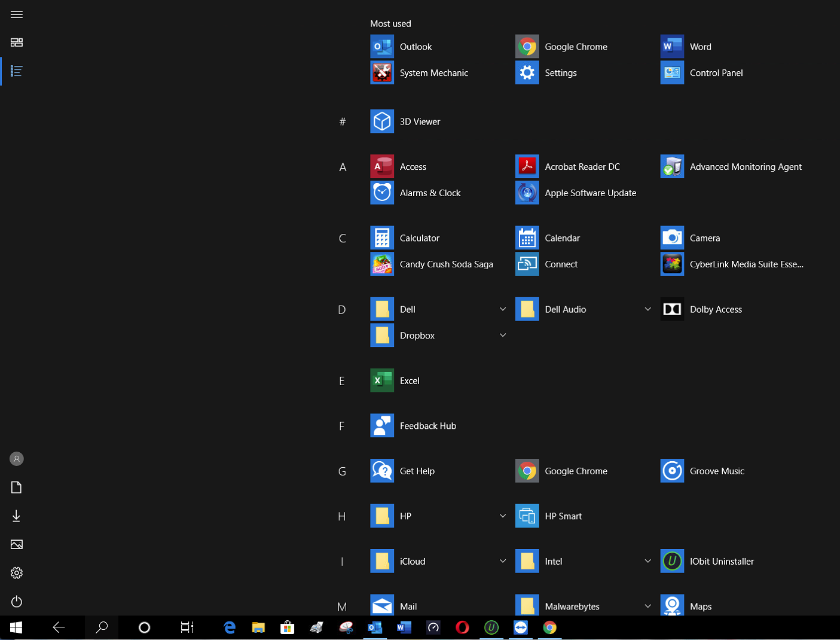This screenshot has height=640, width=840.
Task: Jump to apps via letter A header
Action: [343, 167]
